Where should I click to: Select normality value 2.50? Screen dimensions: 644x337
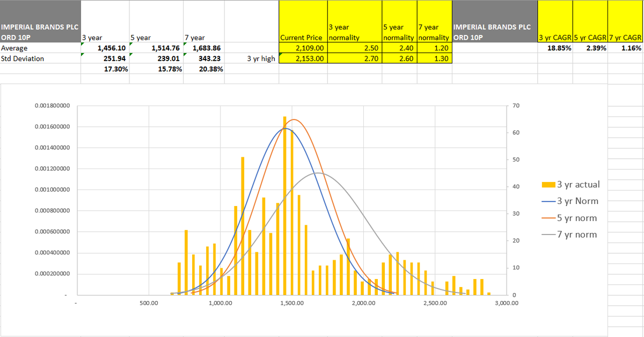354,48
